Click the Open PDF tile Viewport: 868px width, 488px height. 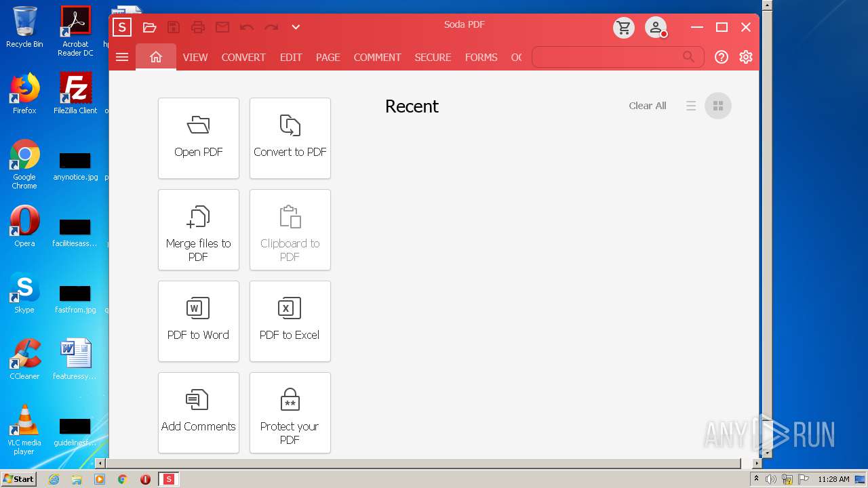tap(199, 138)
